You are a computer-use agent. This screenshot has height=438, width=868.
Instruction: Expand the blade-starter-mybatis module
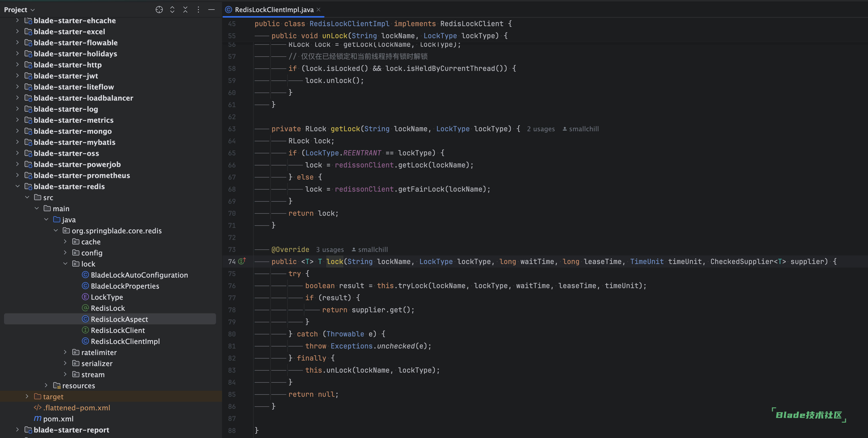pos(18,142)
